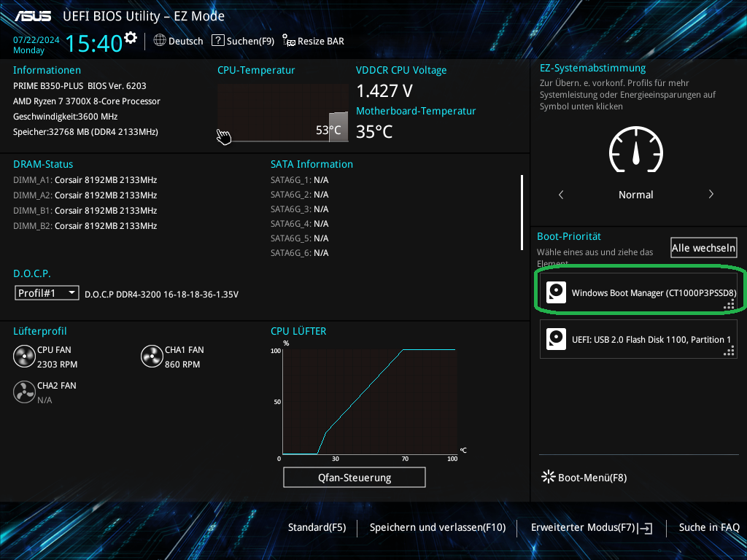The height and width of the screenshot is (560, 747).
Task: Click the 35°C motherboard temperature
Action: 374,131
